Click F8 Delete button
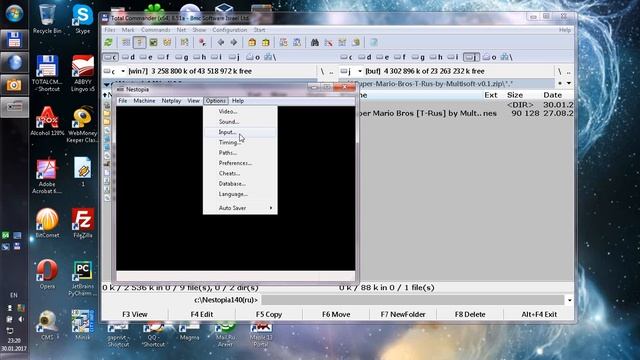 coord(470,314)
